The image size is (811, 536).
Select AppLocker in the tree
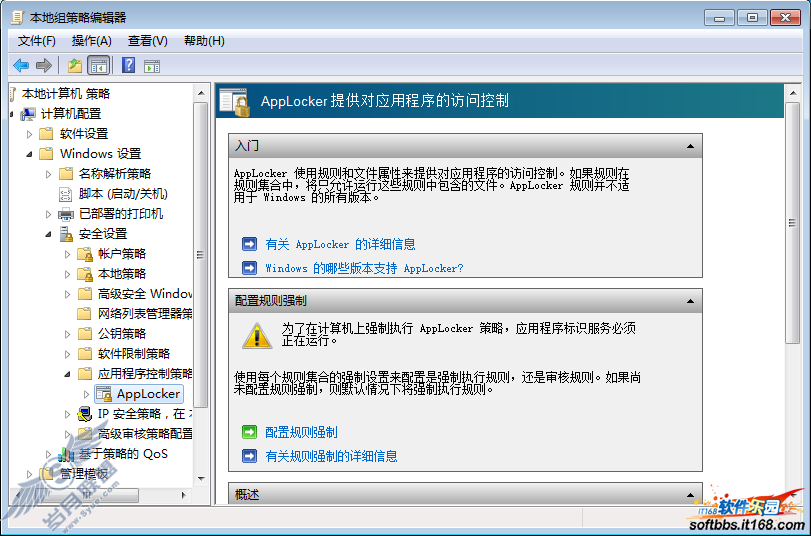(148, 394)
